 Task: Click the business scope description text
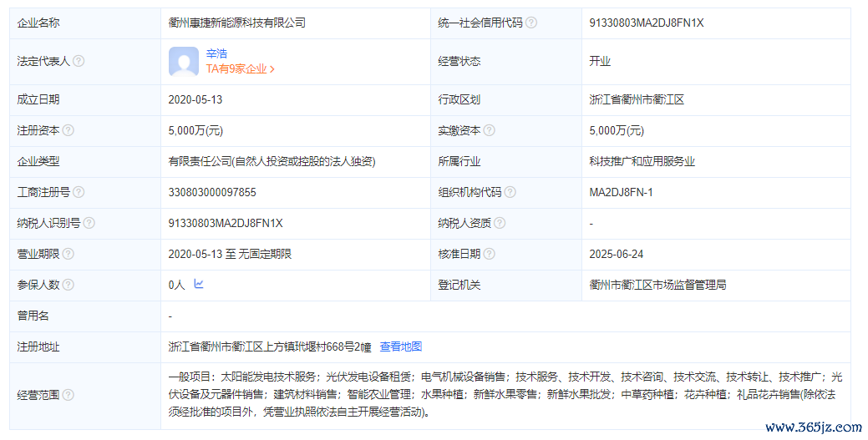505,395
